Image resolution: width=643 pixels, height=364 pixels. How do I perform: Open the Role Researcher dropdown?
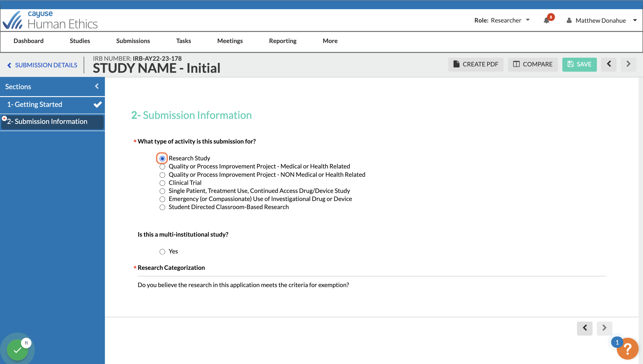pos(502,20)
